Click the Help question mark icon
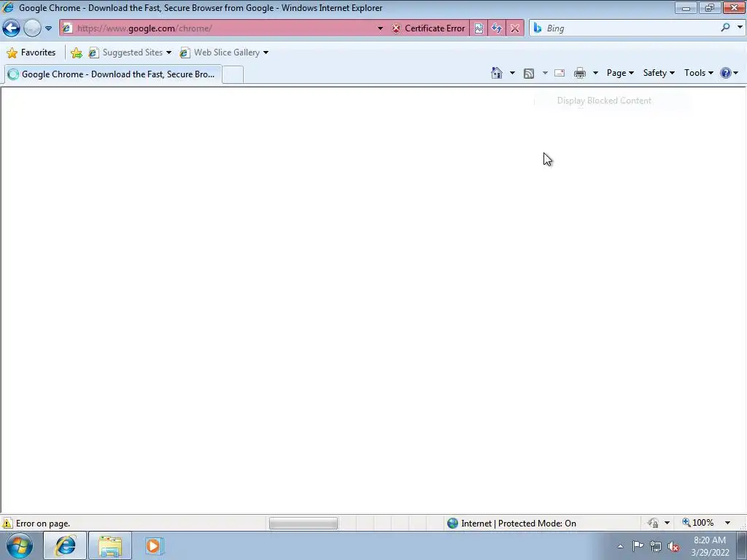The width and height of the screenshot is (747, 560). coord(726,73)
